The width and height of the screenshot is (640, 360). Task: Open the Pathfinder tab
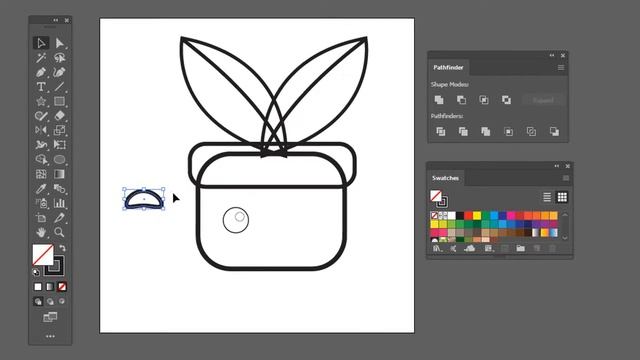[x=448, y=67]
